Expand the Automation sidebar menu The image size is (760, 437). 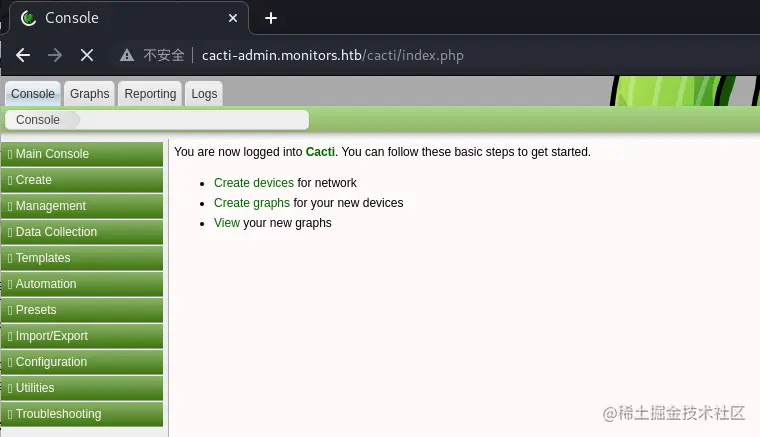tap(82, 284)
